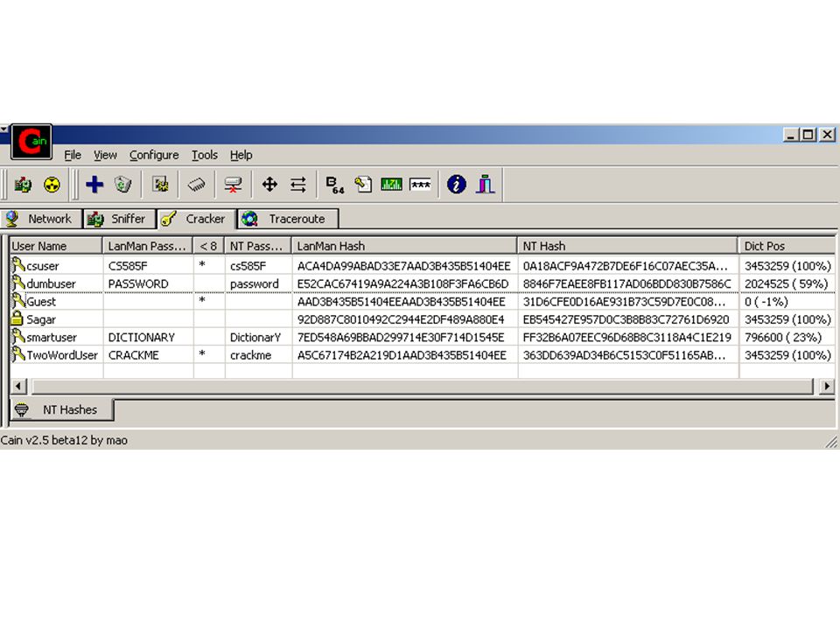Click the DictionarY NT password cell
Screen dimensions: 840x630
click(x=255, y=338)
